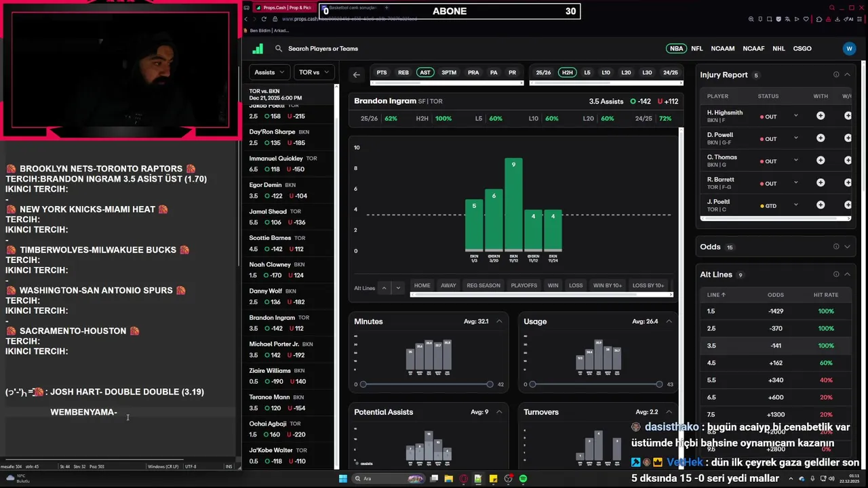Open the Assists stat dropdown
The image size is (868, 488).
coord(269,72)
